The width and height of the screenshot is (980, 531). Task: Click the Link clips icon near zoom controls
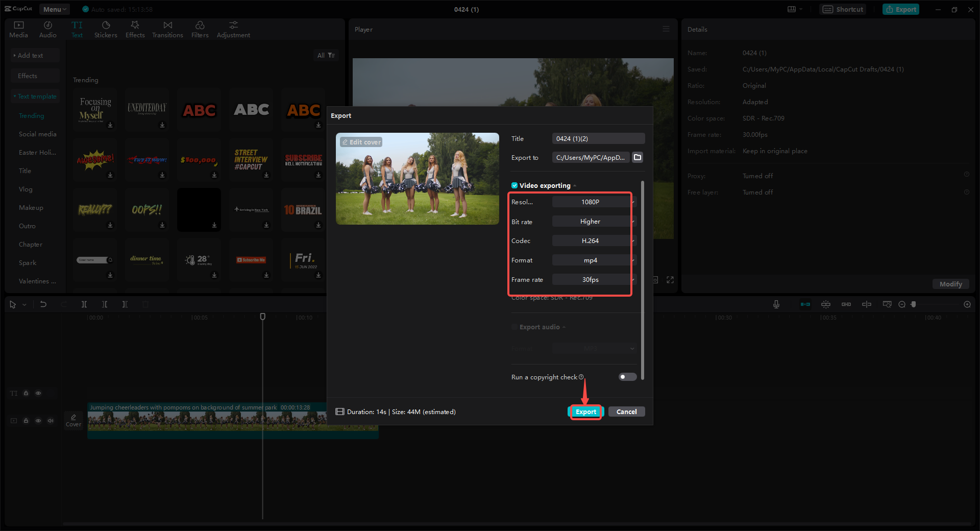coord(846,304)
